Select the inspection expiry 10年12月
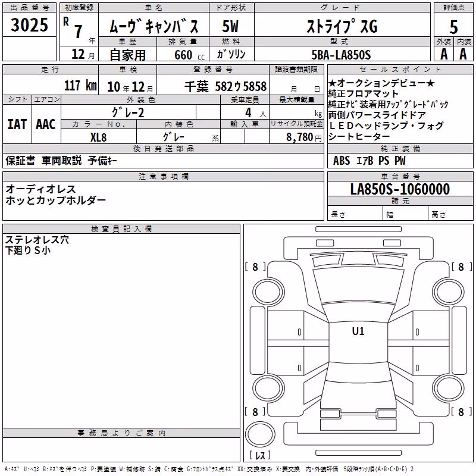Screen dimensions: 476x476 tap(130, 87)
